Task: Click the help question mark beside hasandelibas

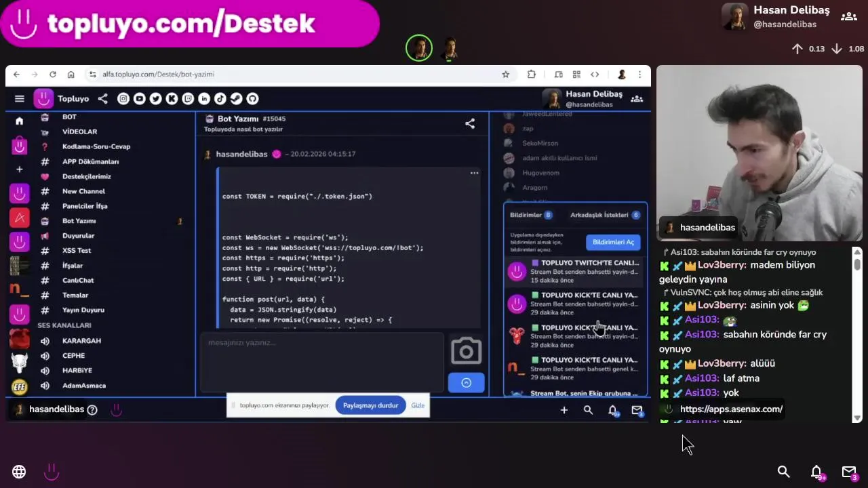Action: click(x=92, y=409)
